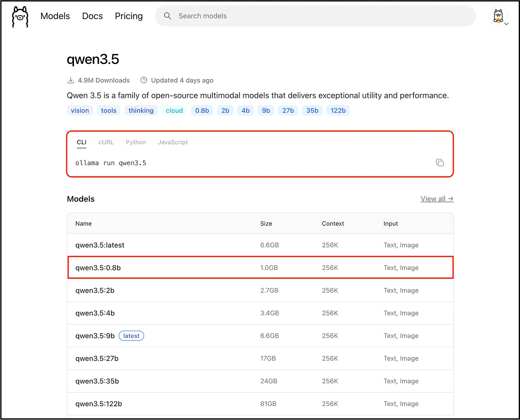Open the Docs navigation link
This screenshot has width=520, height=420.
(x=92, y=16)
